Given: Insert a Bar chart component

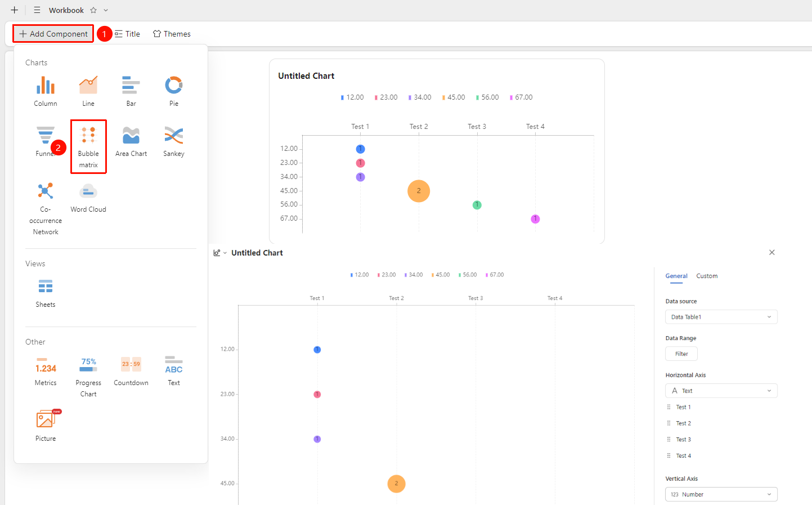Looking at the screenshot, I should pos(131,91).
